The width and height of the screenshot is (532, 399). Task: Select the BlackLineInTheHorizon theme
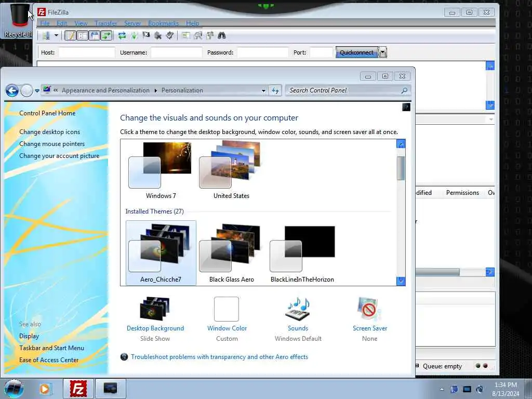(x=302, y=253)
